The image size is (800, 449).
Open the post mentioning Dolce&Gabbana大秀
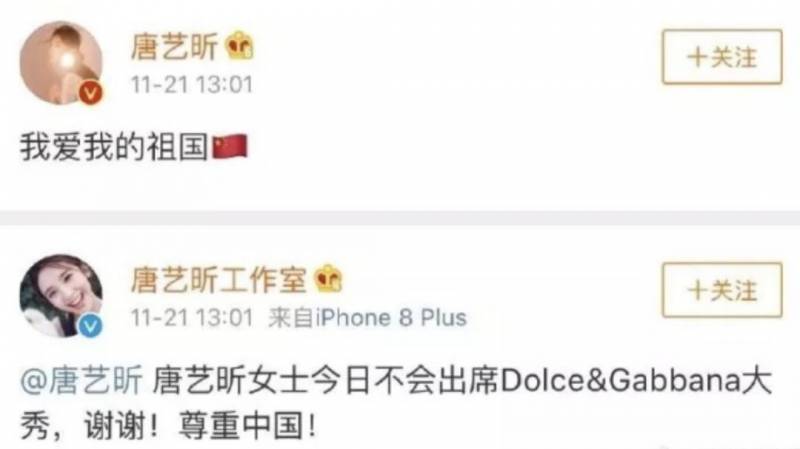point(396,403)
